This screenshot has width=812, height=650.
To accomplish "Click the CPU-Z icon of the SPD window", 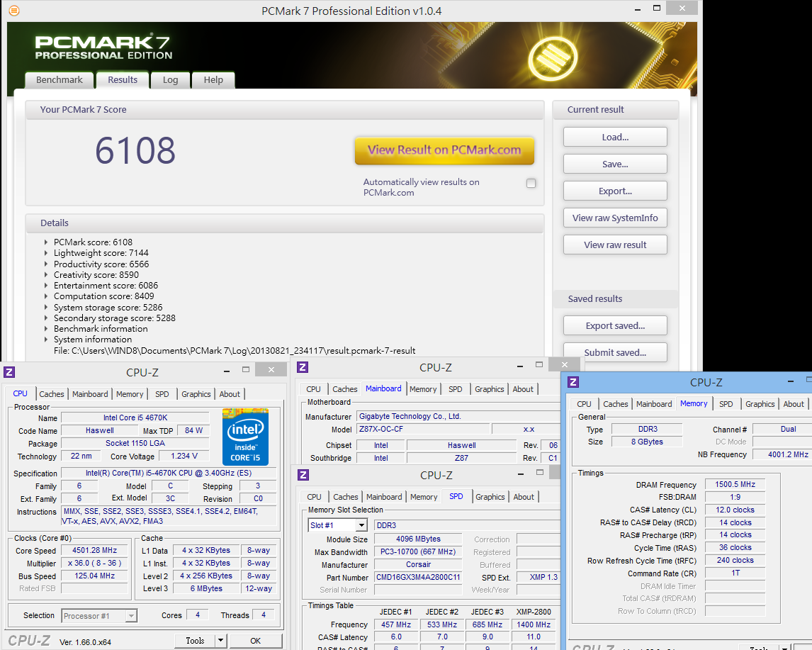I will 303,475.
